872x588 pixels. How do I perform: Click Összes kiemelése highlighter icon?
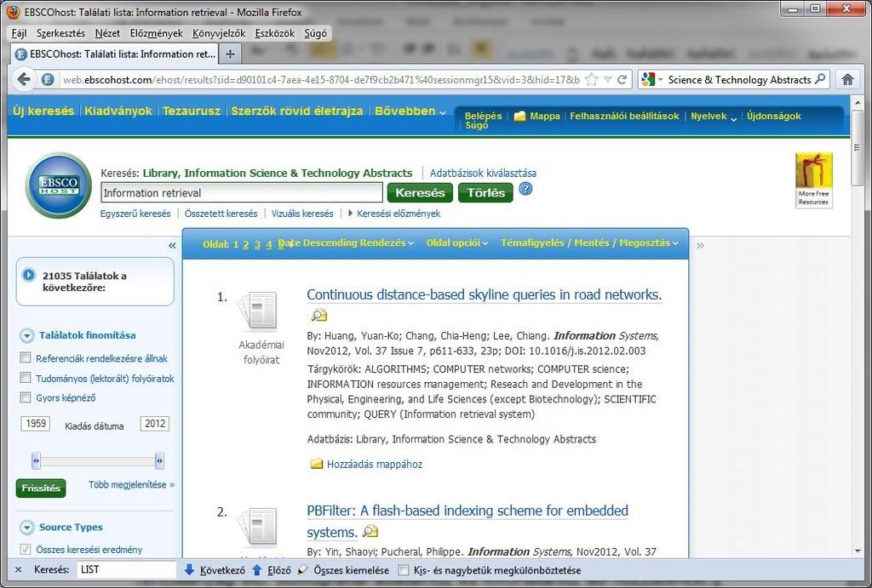pyautogui.click(x=302, y=569)
